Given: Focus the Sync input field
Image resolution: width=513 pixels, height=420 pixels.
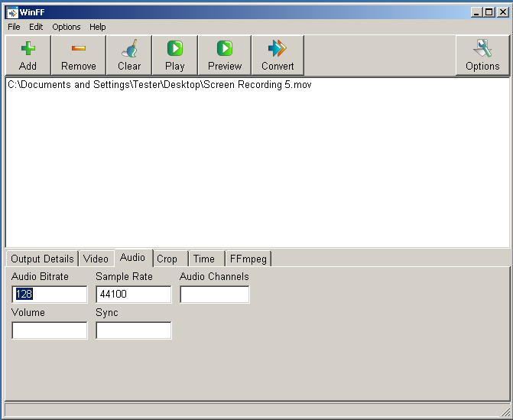Looking at the screenshot, I should [134, 330].
